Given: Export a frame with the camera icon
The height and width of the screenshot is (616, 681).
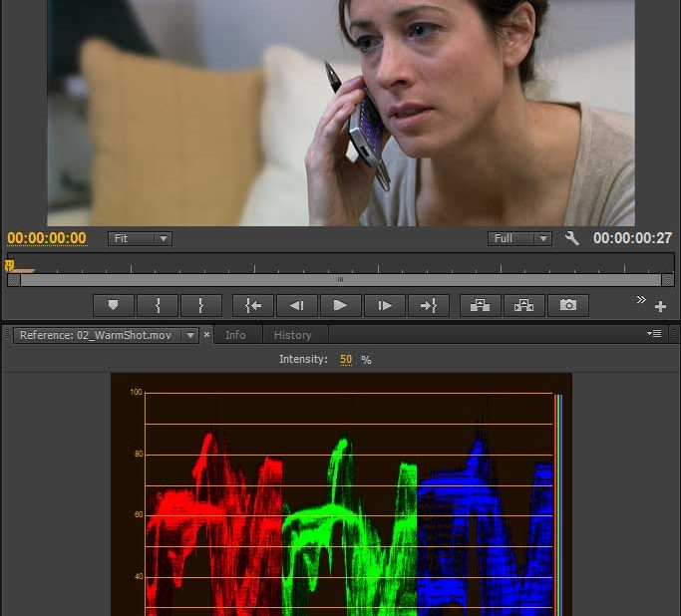Looking at the screenshot, I should point(568,306).
